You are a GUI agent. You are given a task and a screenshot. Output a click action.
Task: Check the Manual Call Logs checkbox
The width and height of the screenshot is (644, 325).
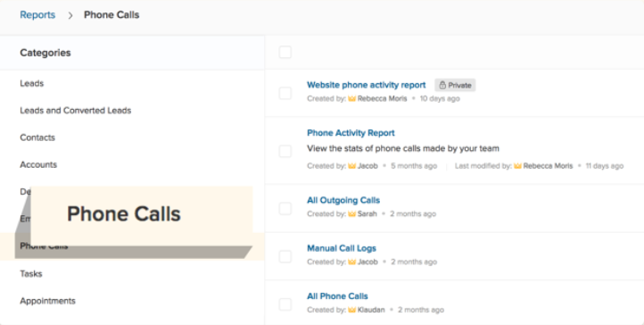285,257
